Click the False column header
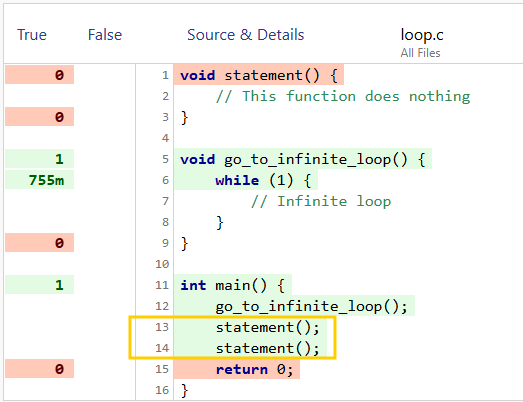Viewport: 523px width, 402px height. (x=105, y=35)
